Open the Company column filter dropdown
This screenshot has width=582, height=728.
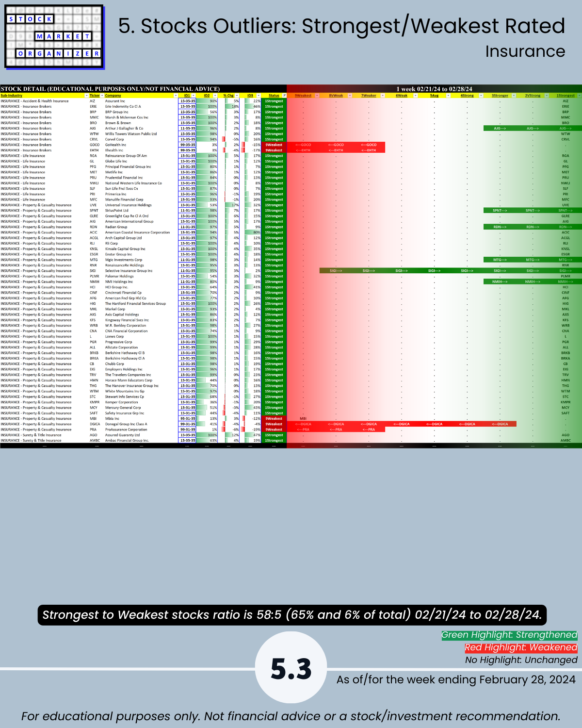click(x=176, y=96)
